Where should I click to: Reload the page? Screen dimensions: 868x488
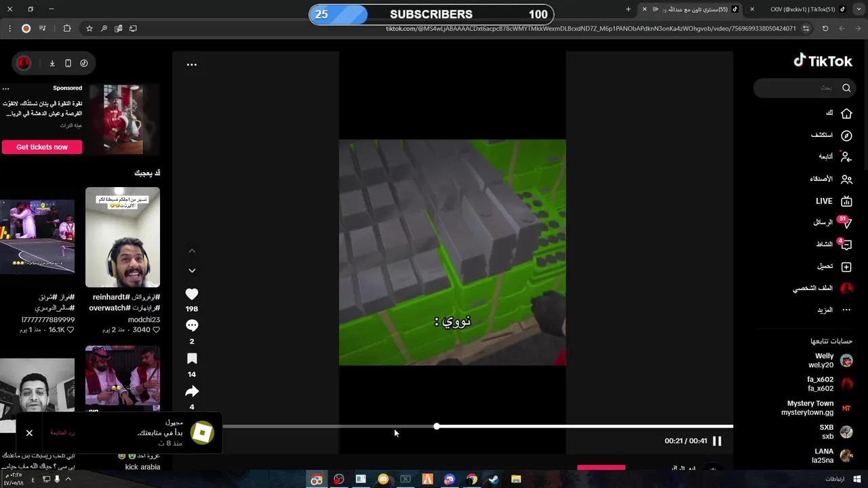(825, 28)
